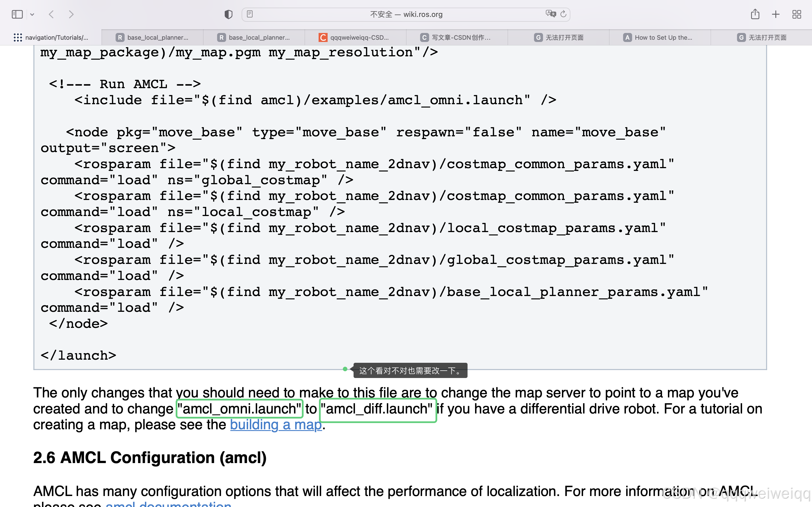The image size is (812, 507).
Task: Click the green annotation dot marker
Action: [x=345, y=369]
